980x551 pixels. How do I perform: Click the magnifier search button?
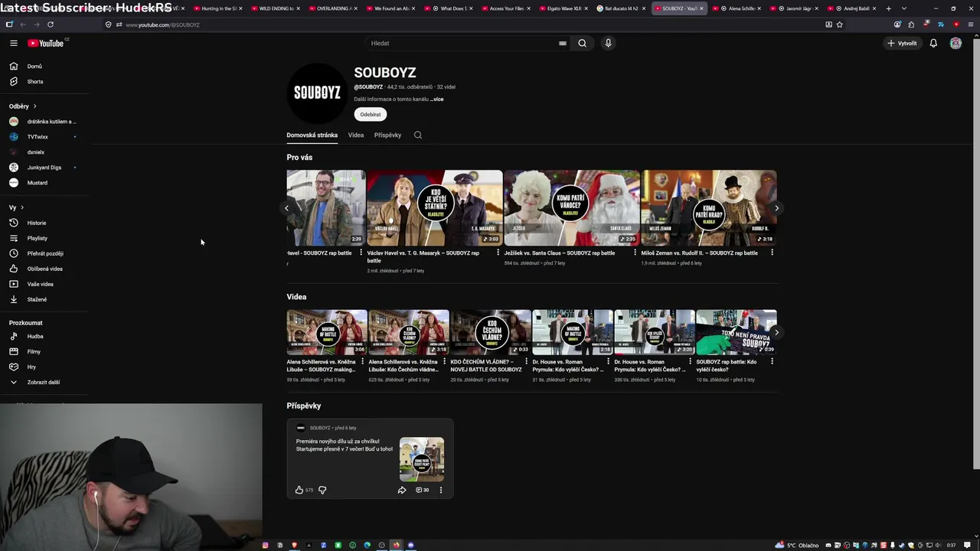click(x=582, y=43)
